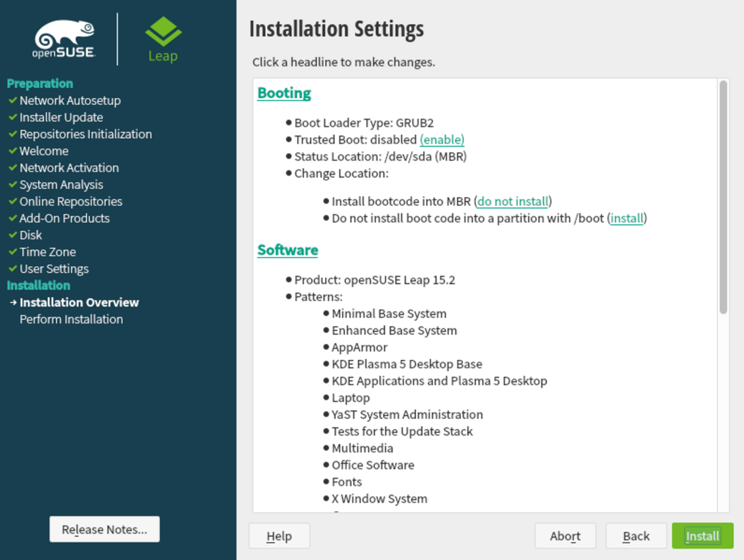Click the checkmark beside Time Zone
The image size is (744, 560).
12,252
